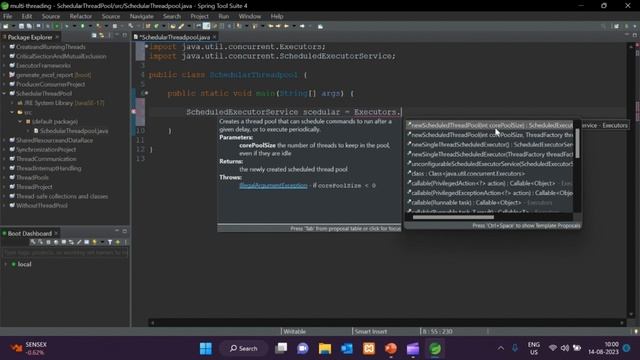Click Link with Editor icon in Package Explorer
Viewport: 640px width, 360px height.
pos(102,36)
